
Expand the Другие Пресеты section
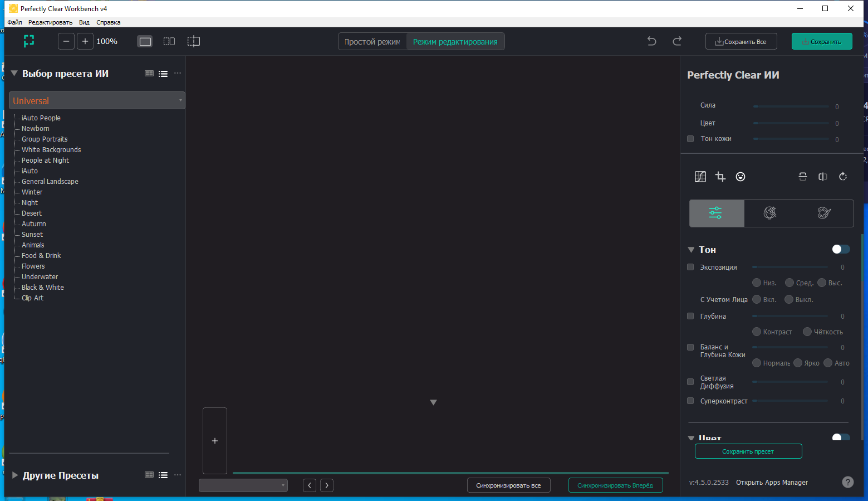(x=14, y=475)
